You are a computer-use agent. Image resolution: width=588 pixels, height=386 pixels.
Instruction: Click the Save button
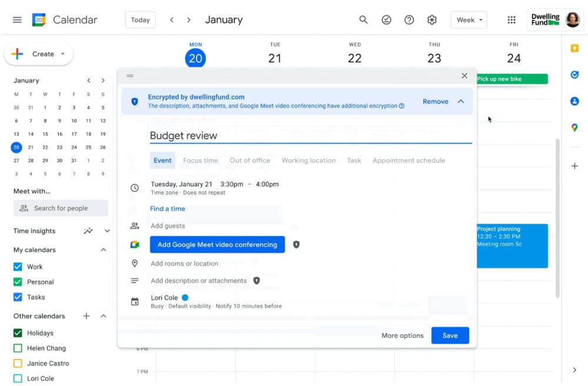(450, 335)
